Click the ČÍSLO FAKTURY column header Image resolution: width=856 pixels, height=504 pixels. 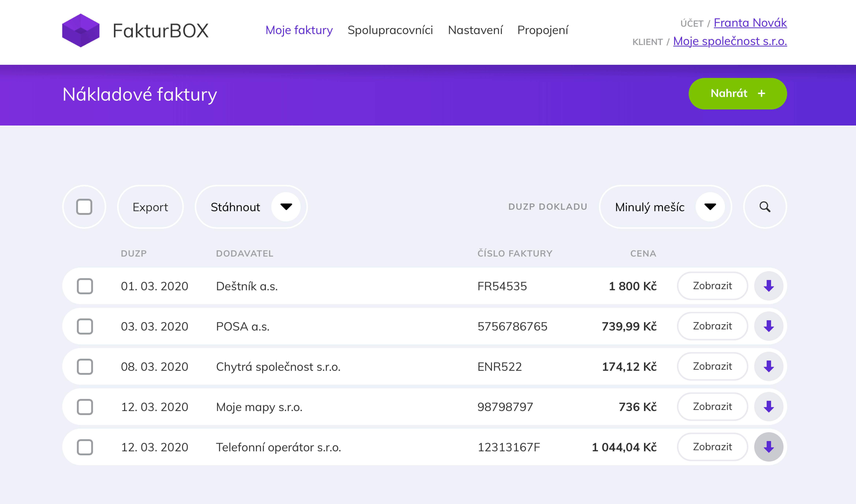click(515, 253)
